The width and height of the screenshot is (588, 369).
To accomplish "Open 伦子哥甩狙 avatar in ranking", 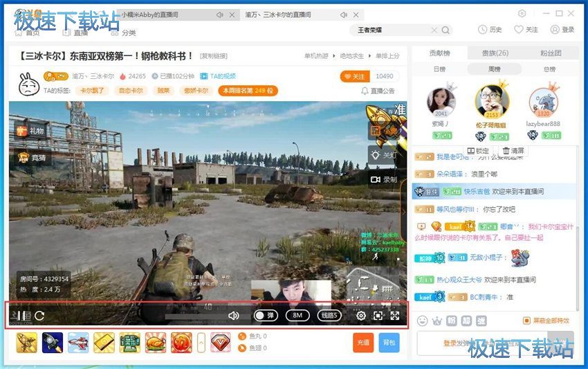I will click(492, 101).
